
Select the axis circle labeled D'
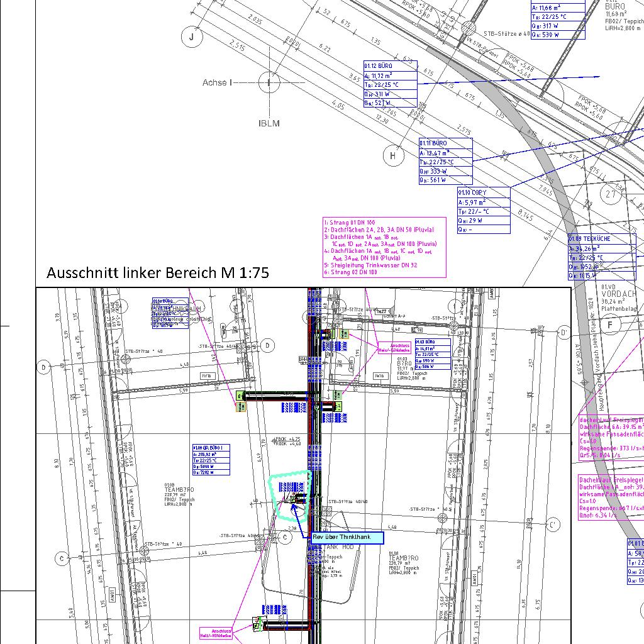tap(564, 333)
